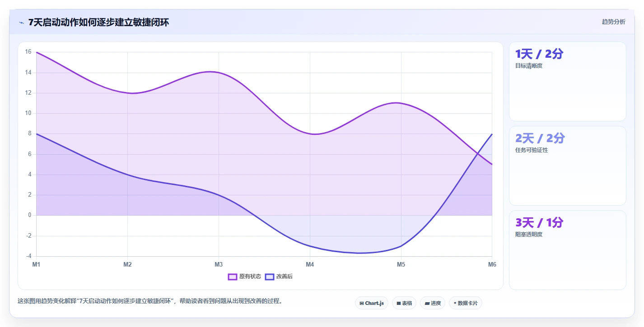Click the 3天 / 1分 value text
The image size is (644, 327).
coord(539,223)
